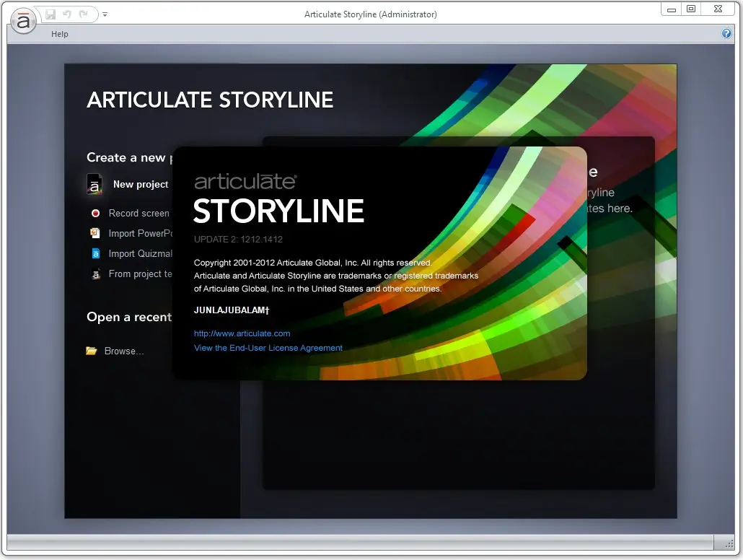
Task: Click the From project template icon
Action: point(96,274)
